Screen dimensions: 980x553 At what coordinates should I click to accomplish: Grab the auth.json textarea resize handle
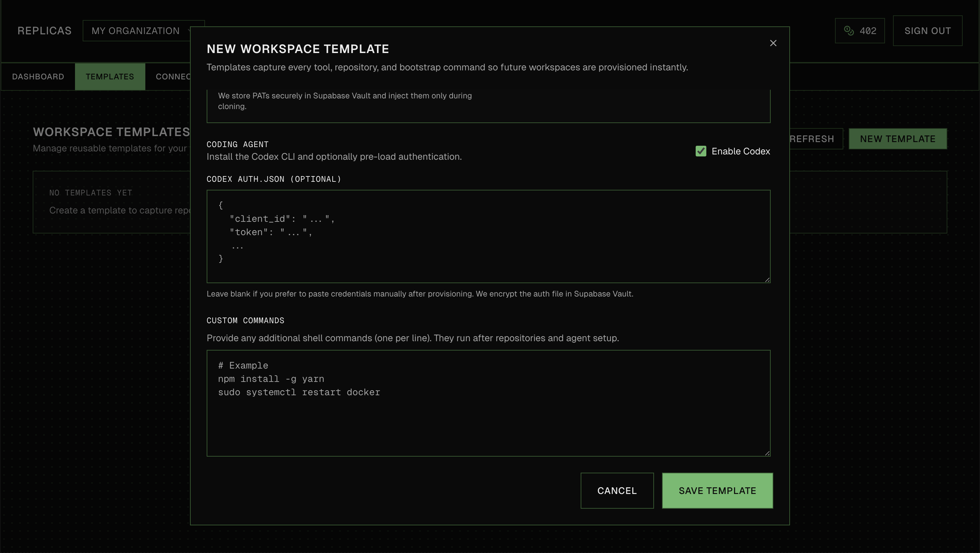point(767,280)
